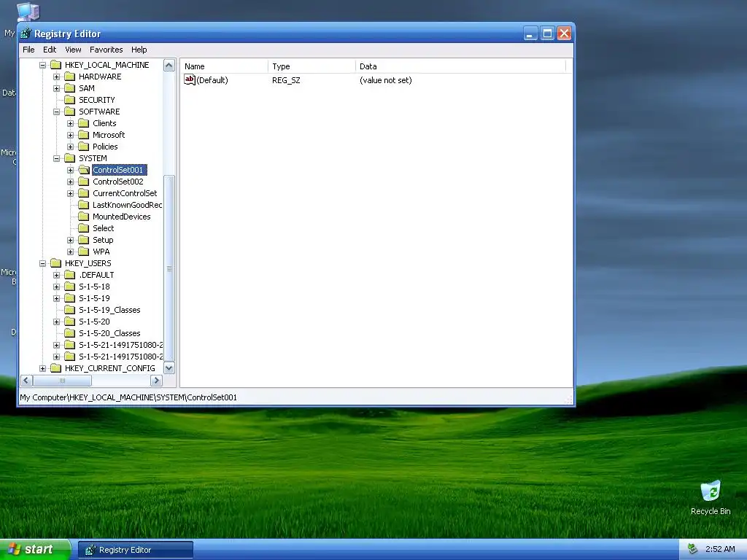Click the HARDWARE folder icon
The height and width of the screenshot is (560, 747).
tap(69, 76)
